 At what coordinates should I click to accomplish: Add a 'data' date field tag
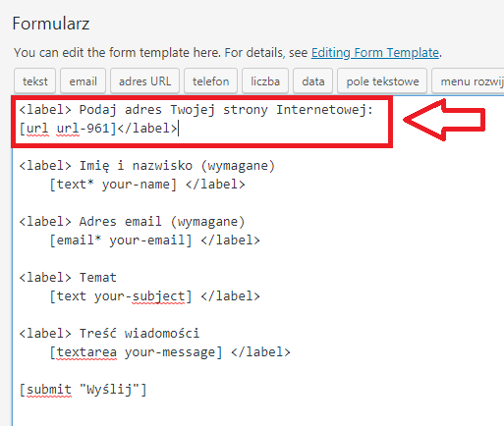pyautogui.click(x=313, y=81)
